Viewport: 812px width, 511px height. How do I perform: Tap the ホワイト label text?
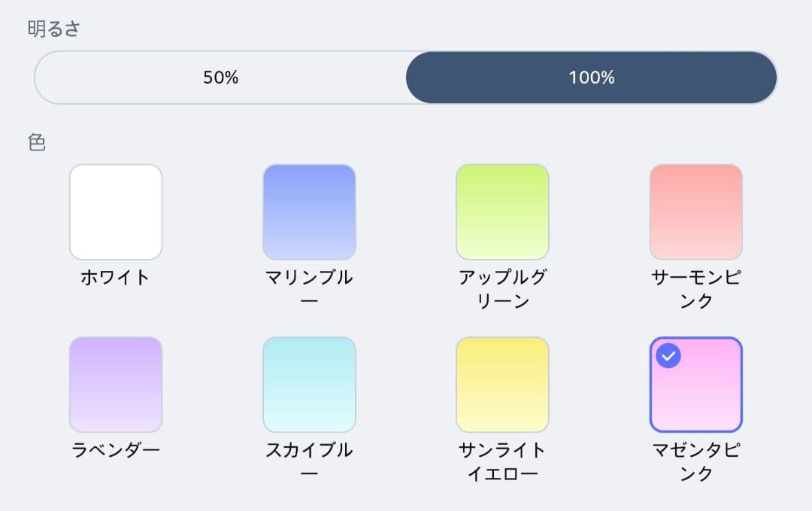point(116,277)
